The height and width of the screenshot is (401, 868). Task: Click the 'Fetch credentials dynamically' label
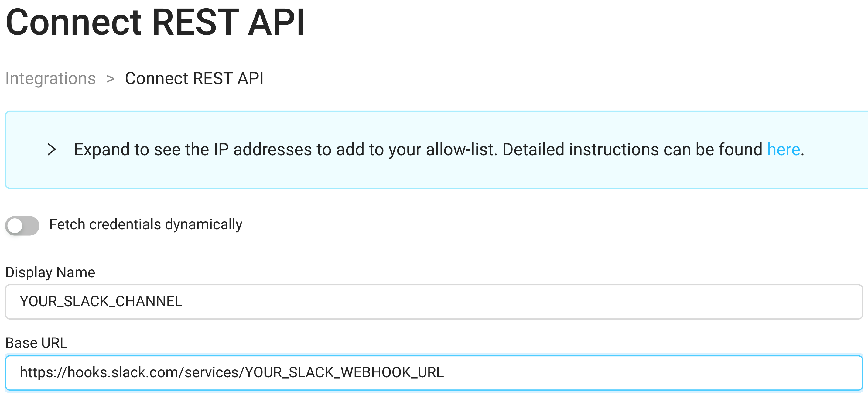(x=145, y=225)
